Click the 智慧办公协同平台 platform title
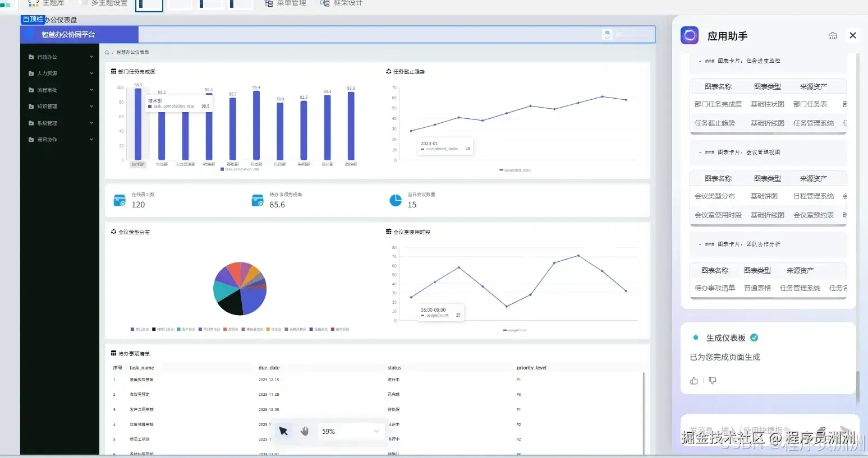 (x=68, y=35)
